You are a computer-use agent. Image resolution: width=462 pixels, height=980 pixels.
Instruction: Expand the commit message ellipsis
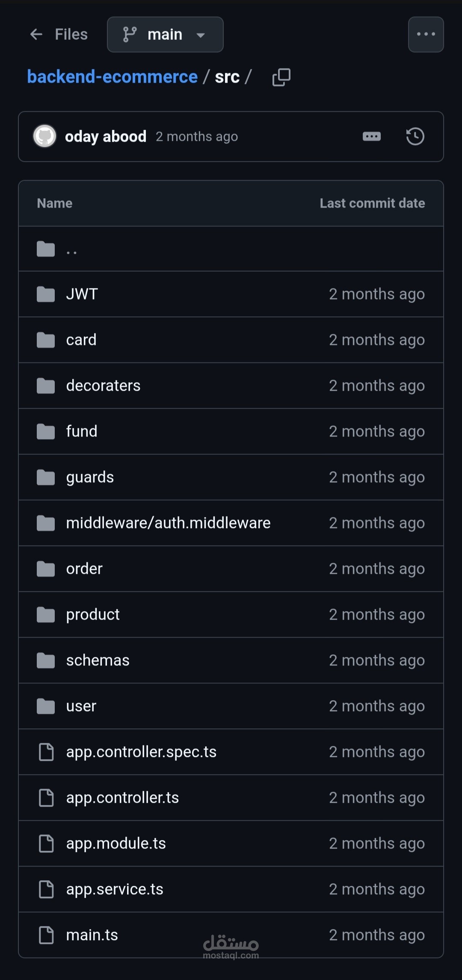pos(371,137)
